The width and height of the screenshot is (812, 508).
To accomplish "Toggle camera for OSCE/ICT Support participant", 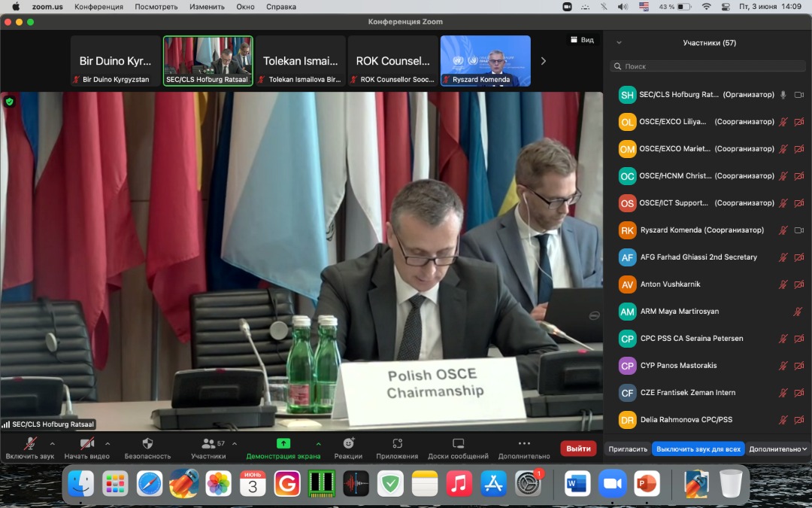I will tap(799, 202).
